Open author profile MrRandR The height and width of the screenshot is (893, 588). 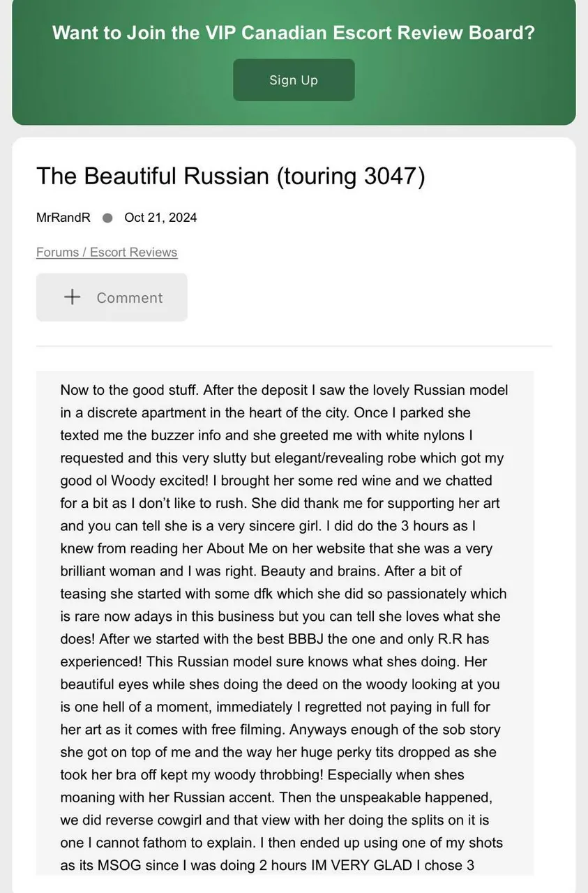tap(63, 218)
